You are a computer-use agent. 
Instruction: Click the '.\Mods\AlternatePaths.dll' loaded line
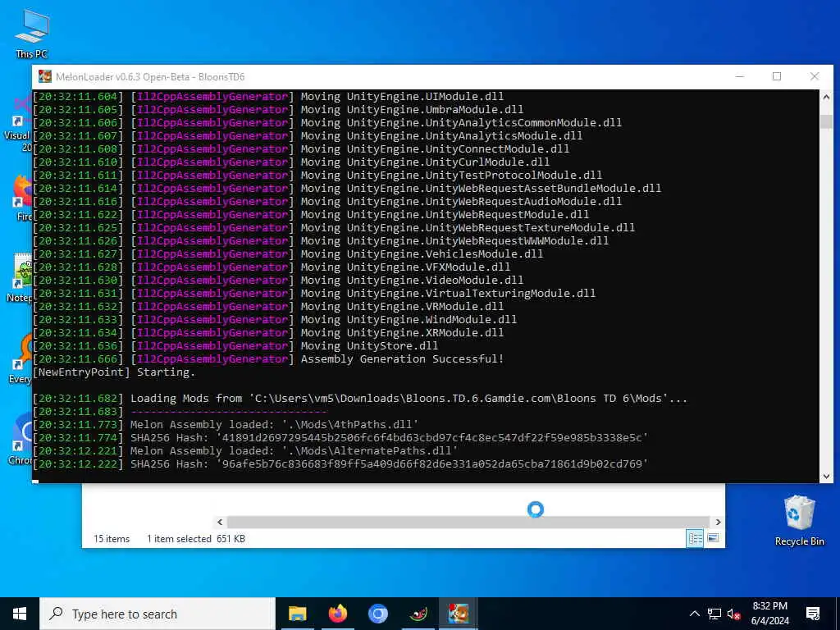point(245,450)
